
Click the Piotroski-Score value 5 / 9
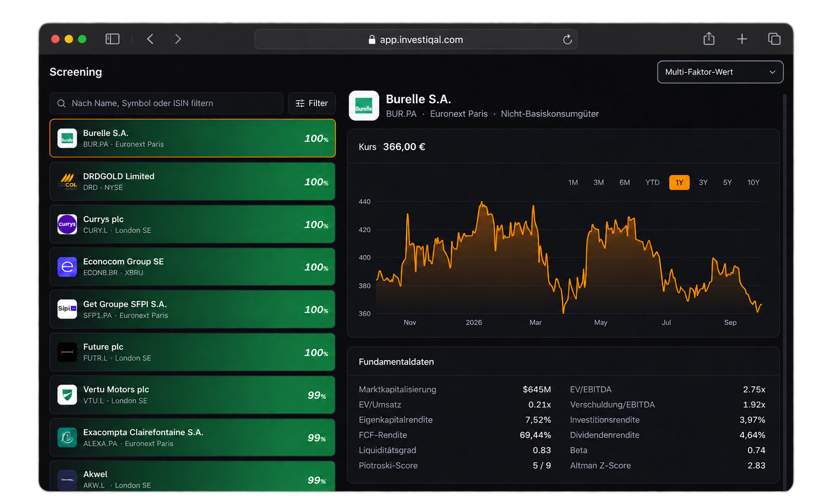click(x=542, y=466)
